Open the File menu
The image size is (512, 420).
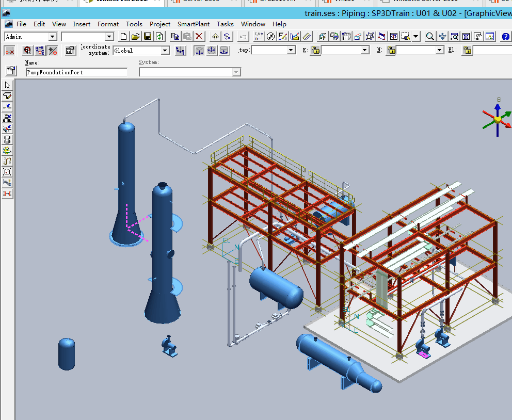click(21, 24)
